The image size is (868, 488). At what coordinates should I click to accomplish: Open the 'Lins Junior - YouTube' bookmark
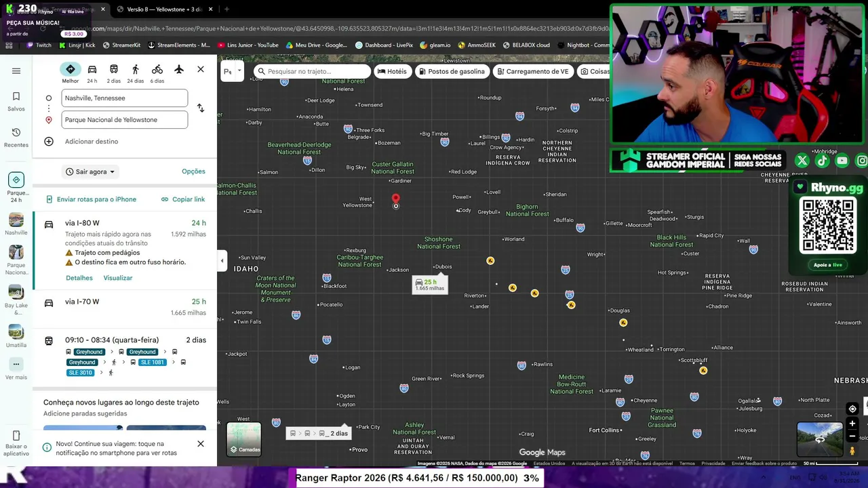click(248, 45)
